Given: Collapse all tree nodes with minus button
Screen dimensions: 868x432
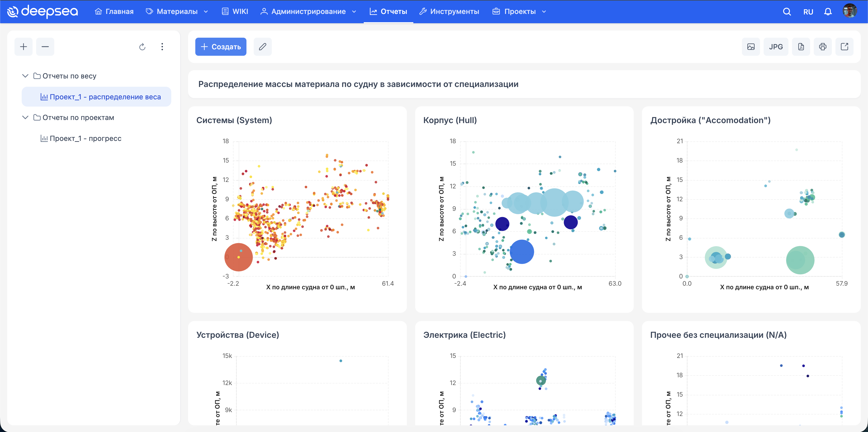Looking at the screenshot, I should tap(45, 46).
